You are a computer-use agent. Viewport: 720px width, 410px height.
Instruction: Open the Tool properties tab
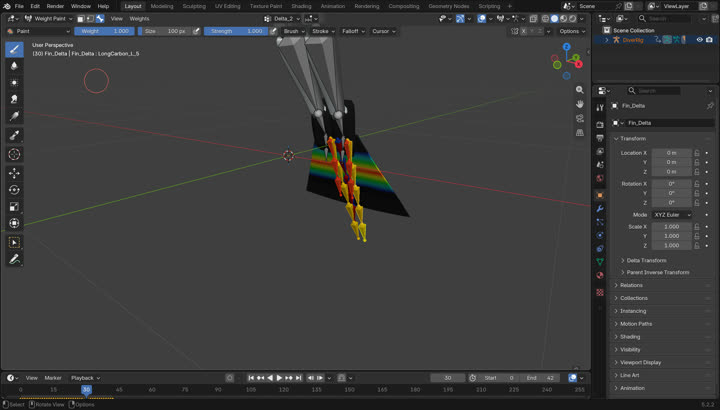click(x=600, y=108)
